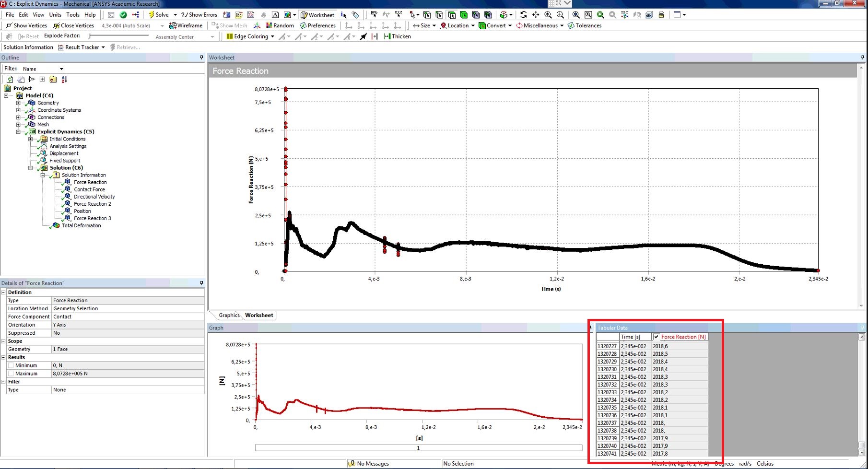Click the Explode Factor slider
Viewport: 868px width, 469px height.
click(x=119, y=36)
